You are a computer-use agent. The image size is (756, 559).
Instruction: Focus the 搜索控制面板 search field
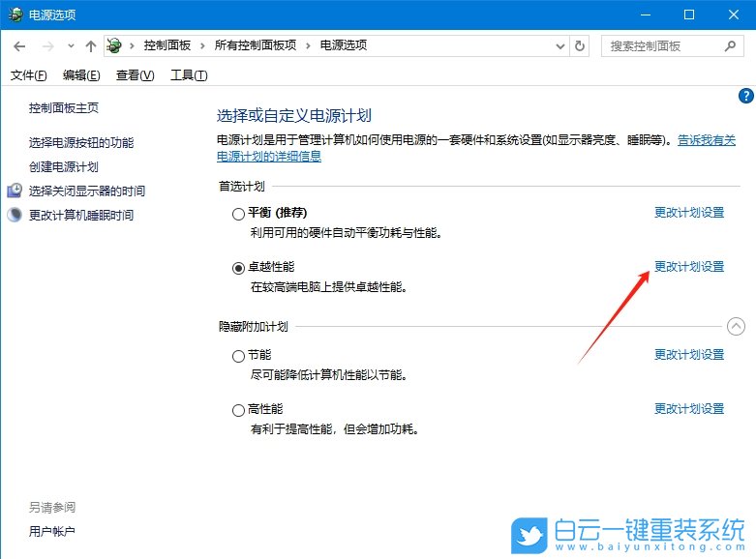[x=672, y=46]
